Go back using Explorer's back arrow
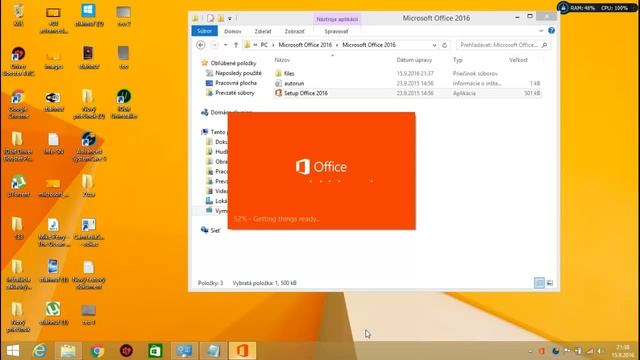The width and height of the screenshot is (640, 360). coord(200,45)
